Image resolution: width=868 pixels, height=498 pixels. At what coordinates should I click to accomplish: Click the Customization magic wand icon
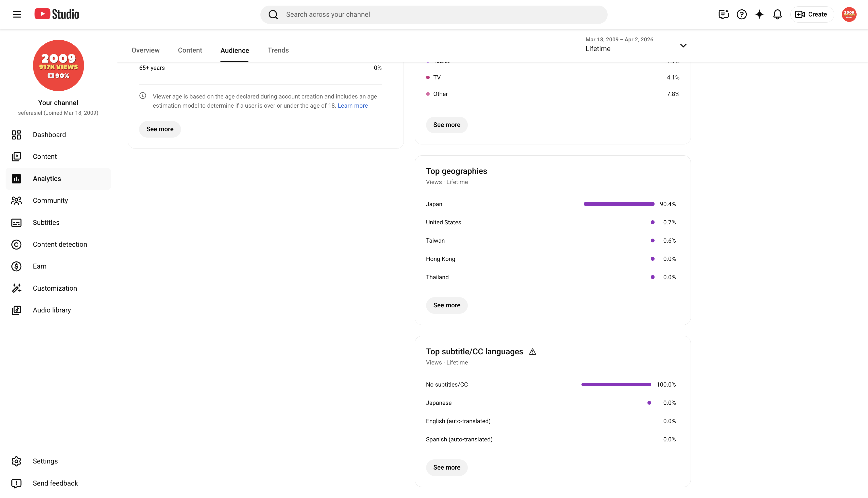[16, 288]
